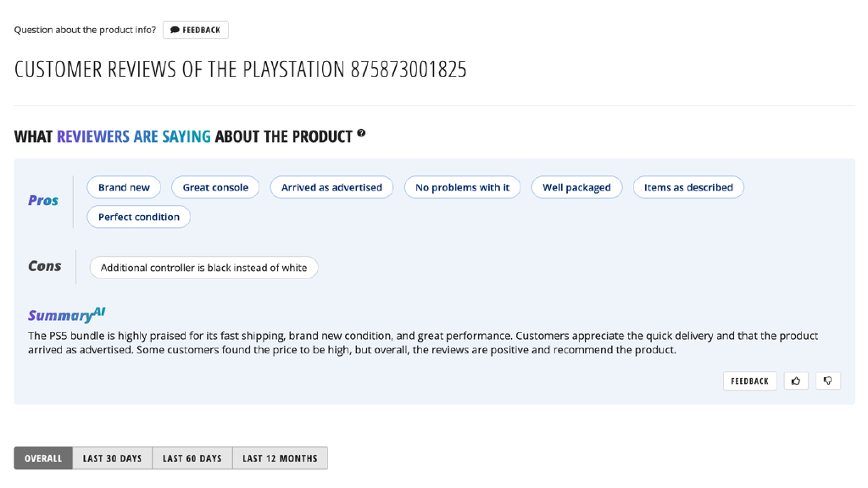Select the Overall tab
The image size is (868, 488).
coord(43,458)
